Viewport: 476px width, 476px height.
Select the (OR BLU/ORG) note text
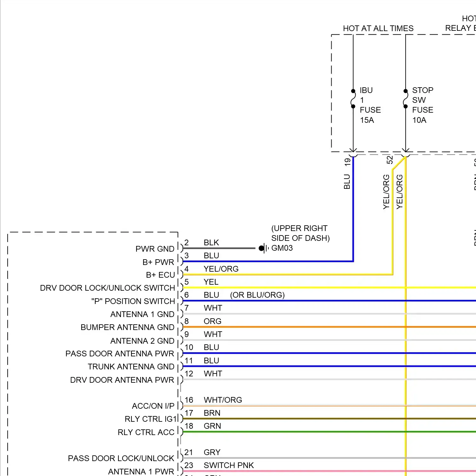pos(257,295)
